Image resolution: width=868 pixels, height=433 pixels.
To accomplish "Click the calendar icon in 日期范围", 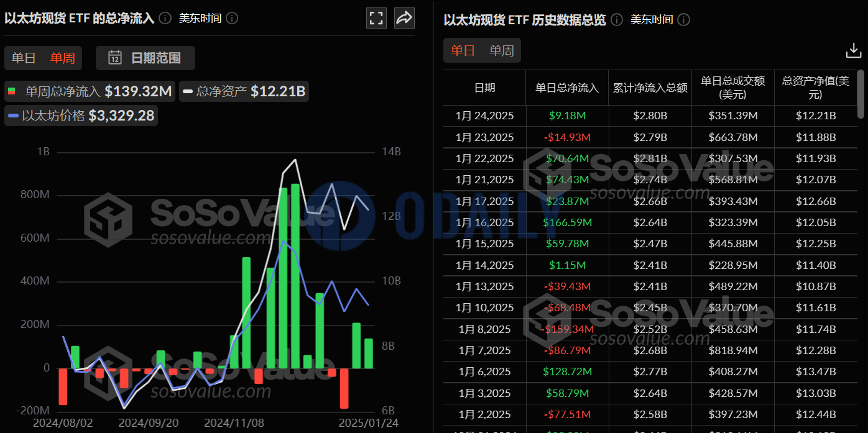I will (115, 58).
